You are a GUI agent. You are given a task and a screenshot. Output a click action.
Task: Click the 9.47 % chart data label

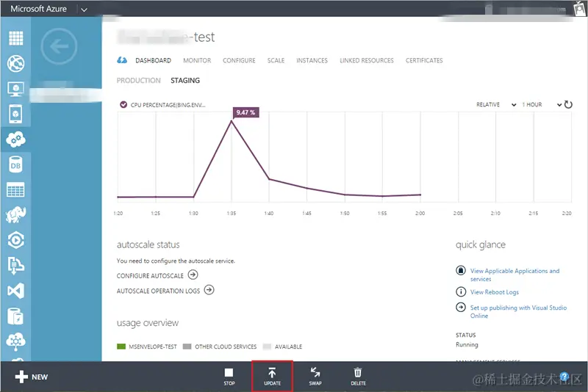(245, 112)
